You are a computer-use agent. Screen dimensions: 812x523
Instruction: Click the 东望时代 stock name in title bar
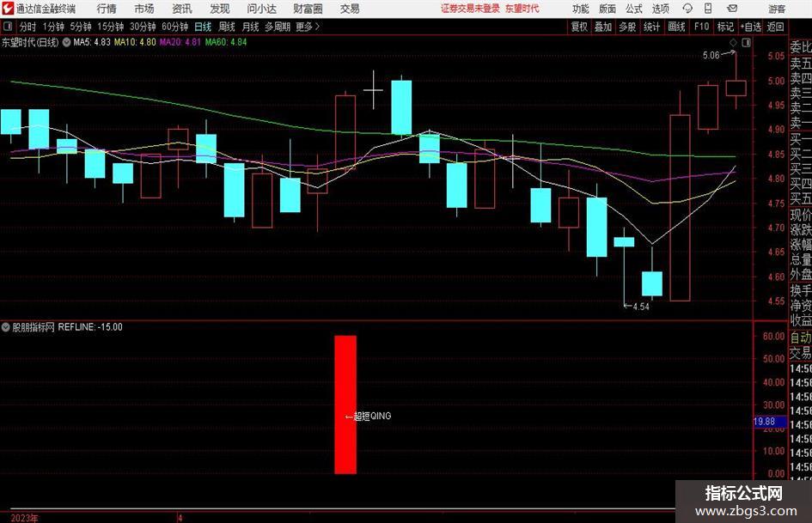[522, 9]
